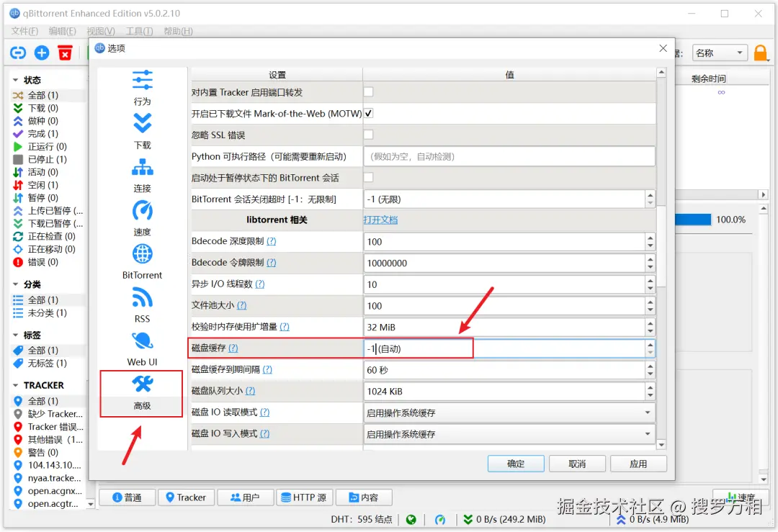Screen dimensions: 778x532
Task: Click the 取消 button
Action: 577,464
